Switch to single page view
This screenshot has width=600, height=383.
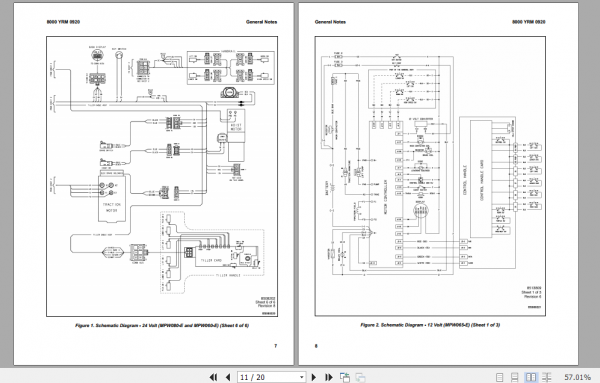[x=499, y=377]
